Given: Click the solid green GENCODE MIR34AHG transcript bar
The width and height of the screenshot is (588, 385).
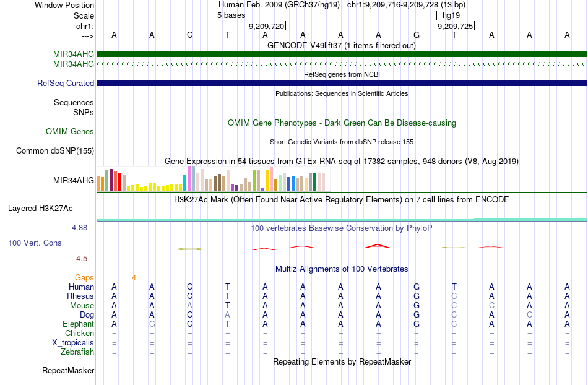Looking at the screenshot, I should (x=342, y=54).
